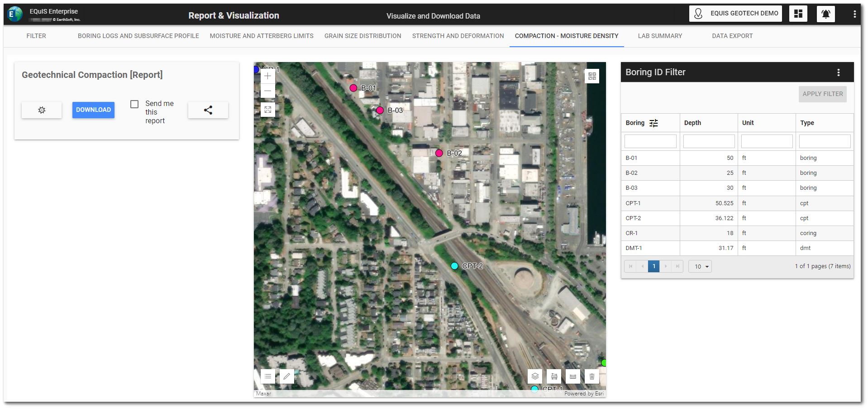Zoom out on the map

point(267,91)
